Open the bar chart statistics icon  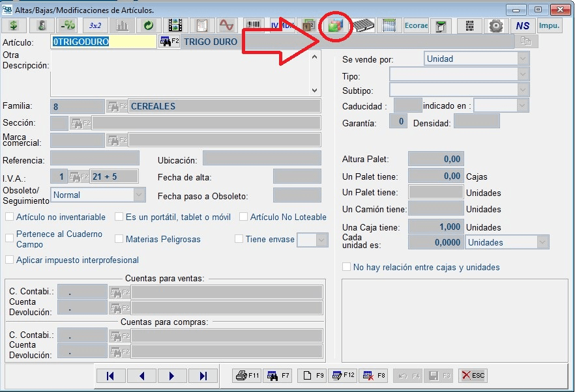pos(122,25)
